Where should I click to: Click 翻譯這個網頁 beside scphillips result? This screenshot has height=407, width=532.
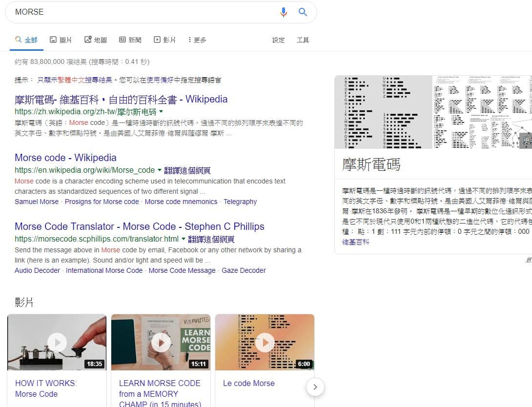pyautogui.click(x=211, y=239)
